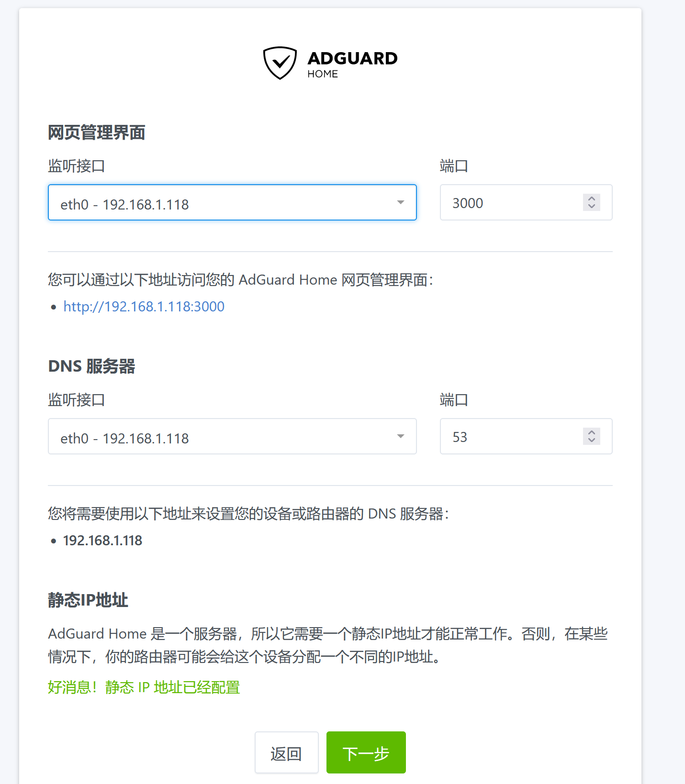Decrease the web interface port 3000 value
This screenshot has width=685, height=784.
point(592,207)
